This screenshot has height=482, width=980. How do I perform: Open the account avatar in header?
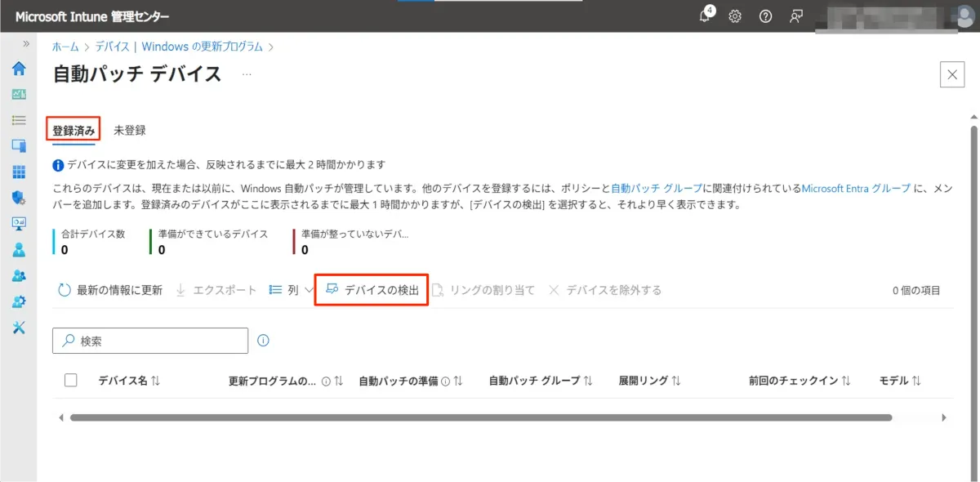(964, 16)
